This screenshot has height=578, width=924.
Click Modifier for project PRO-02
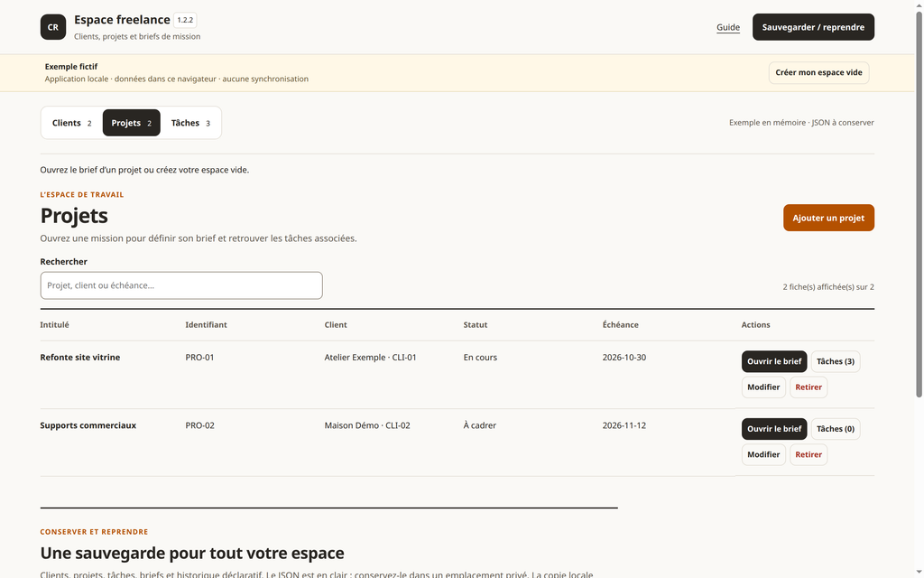pos(763,455)
